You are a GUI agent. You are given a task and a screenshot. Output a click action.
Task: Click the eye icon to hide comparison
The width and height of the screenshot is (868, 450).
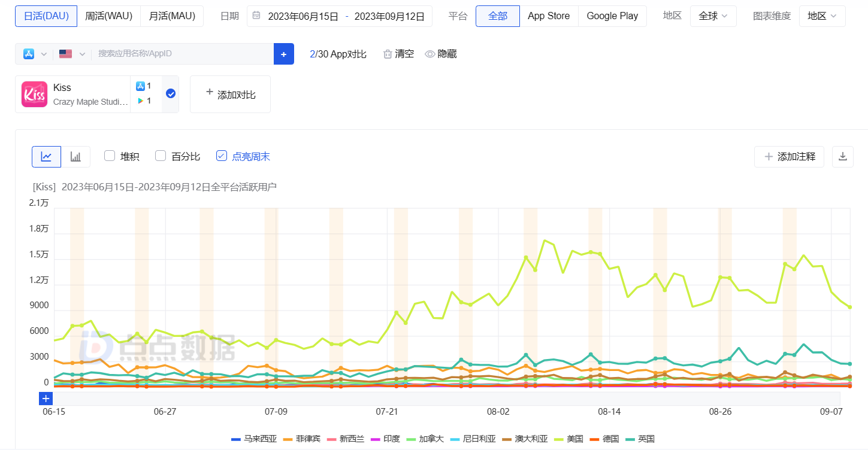point(430,54)
